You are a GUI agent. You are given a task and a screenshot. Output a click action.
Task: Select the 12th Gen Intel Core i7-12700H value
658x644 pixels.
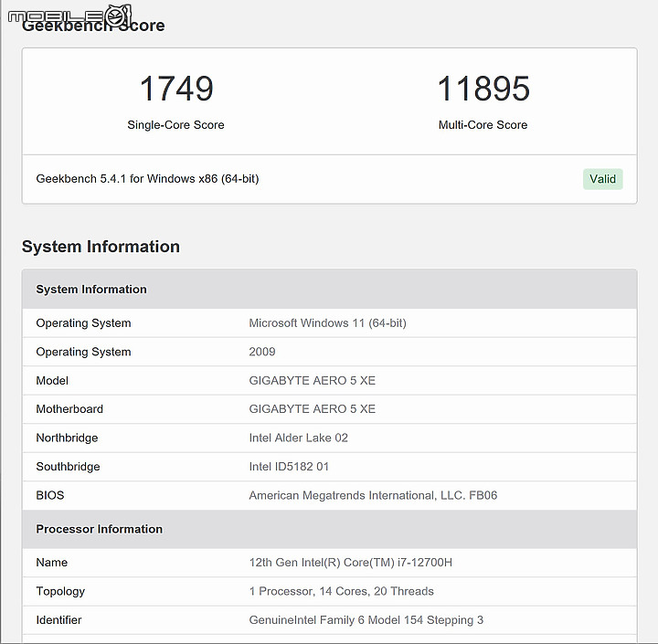tap(350, 562)
